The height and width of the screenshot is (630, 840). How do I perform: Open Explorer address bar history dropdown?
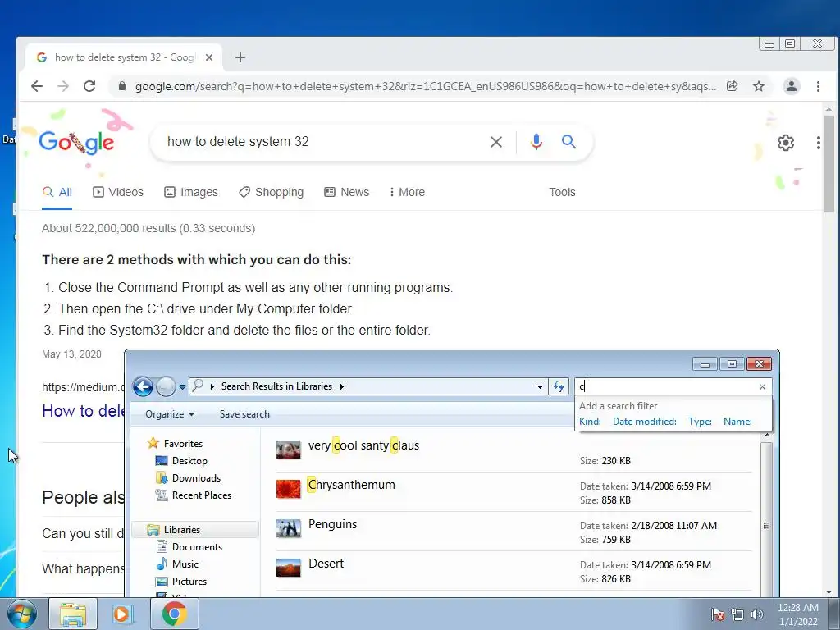(540, 387)
